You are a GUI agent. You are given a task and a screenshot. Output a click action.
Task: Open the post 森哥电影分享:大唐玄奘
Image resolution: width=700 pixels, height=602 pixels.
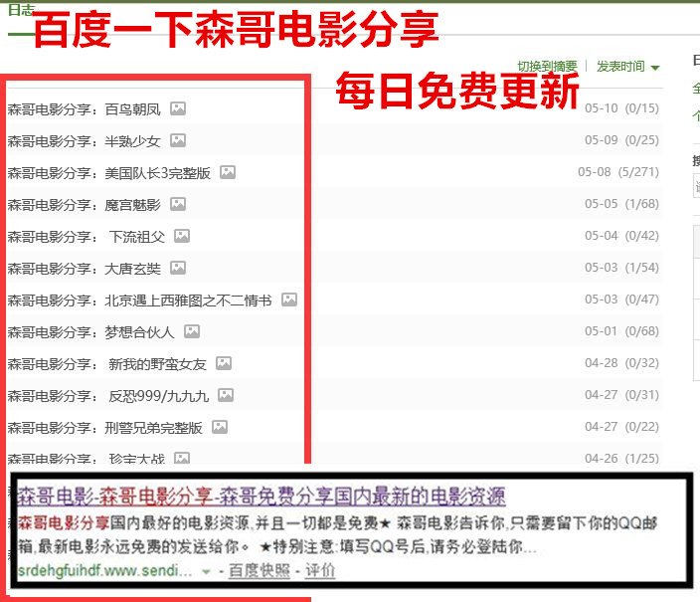click(84, 269)
